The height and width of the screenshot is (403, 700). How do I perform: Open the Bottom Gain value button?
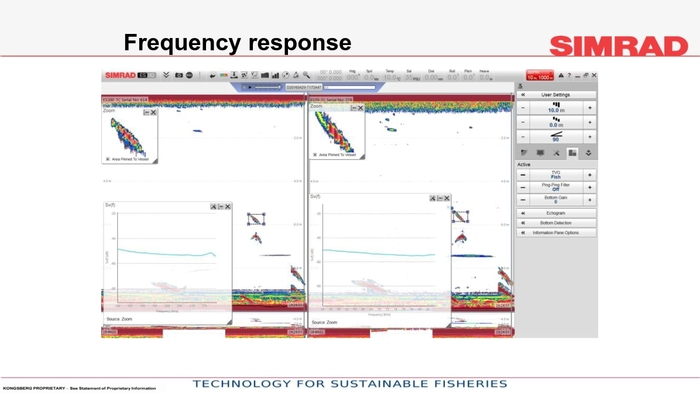point(556,200)
